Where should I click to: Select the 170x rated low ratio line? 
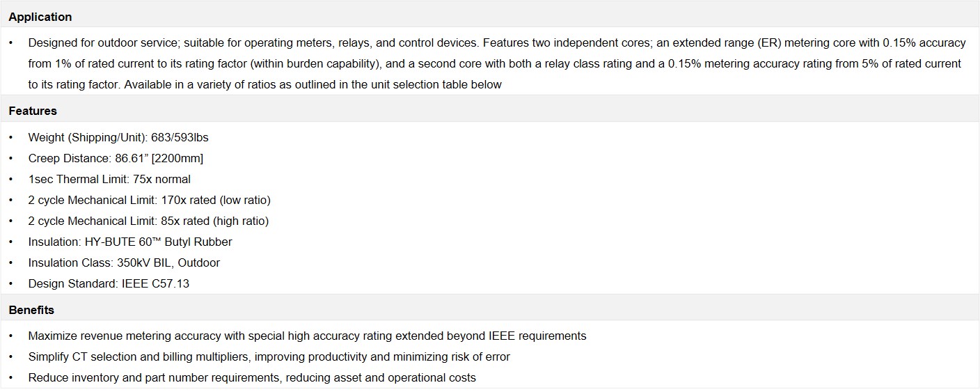pyautogui.click(x=149, y=200)
